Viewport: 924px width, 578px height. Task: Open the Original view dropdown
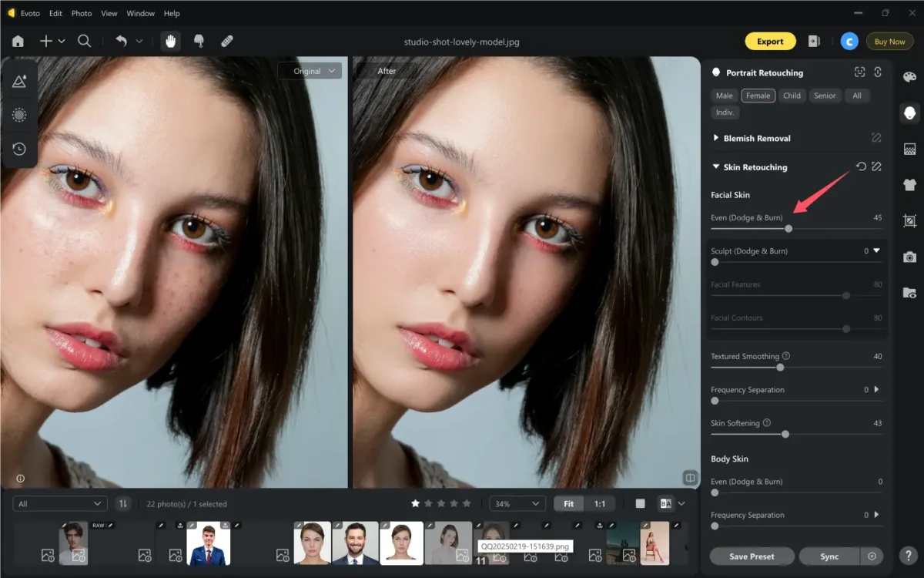point(310,71)
